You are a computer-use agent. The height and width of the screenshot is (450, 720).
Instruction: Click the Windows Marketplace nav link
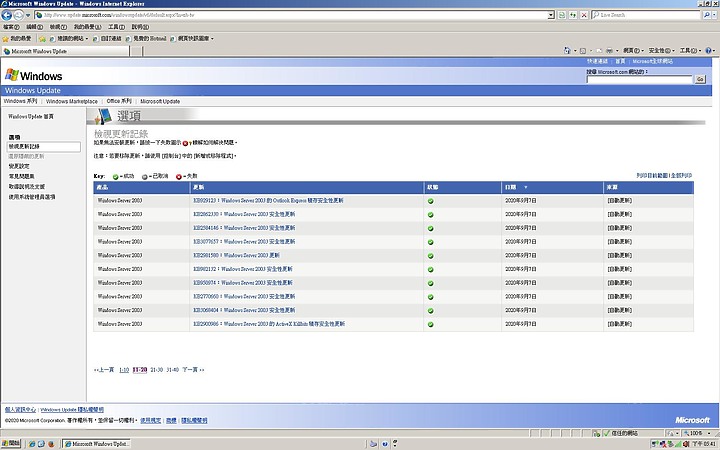coord(72,101)
